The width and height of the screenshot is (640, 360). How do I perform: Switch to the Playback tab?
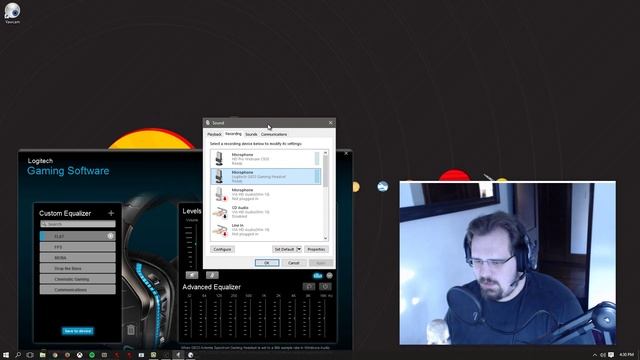[214, 134]
